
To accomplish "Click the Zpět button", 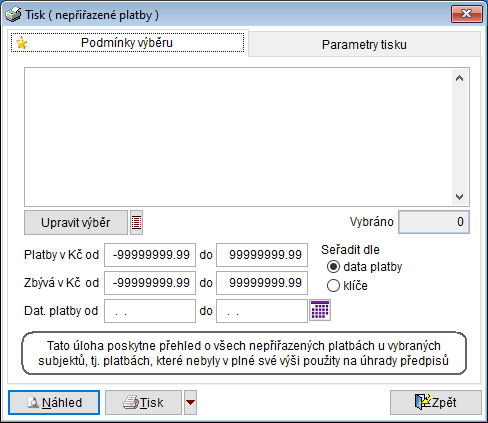I will pyautogui.click(x=436, y=402).
